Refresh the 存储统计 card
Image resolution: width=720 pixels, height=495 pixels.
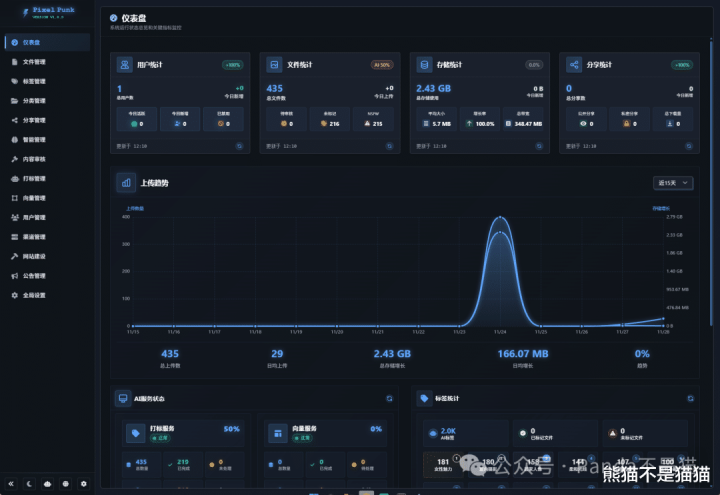(x=539, y=146)
